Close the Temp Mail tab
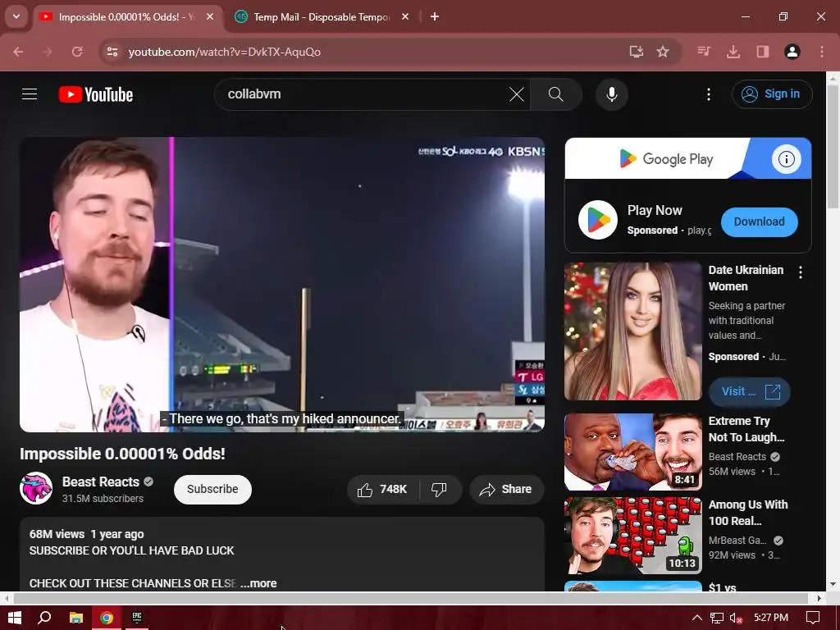The height and width of the screenshot is (630, 840). (x=405, y=17)
